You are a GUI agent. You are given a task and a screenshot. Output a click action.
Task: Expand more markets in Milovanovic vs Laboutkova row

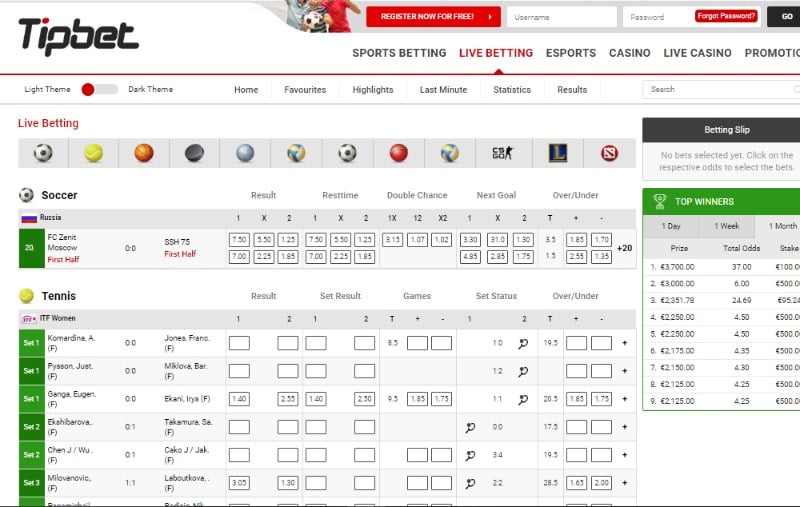(x=624, y=483)
